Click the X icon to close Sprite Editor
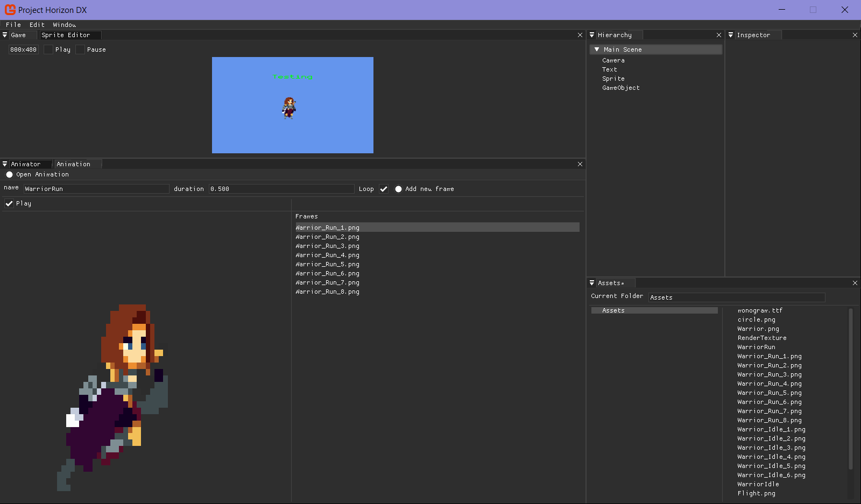 [580, 35]
